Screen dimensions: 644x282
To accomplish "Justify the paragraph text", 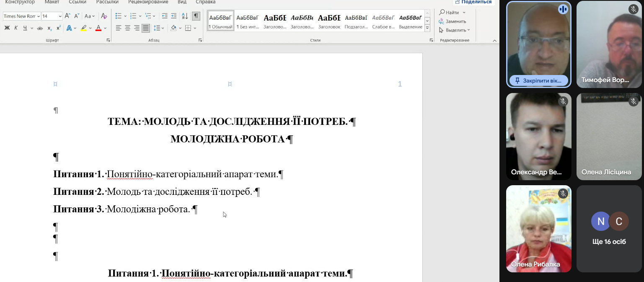I will (145, 28).
